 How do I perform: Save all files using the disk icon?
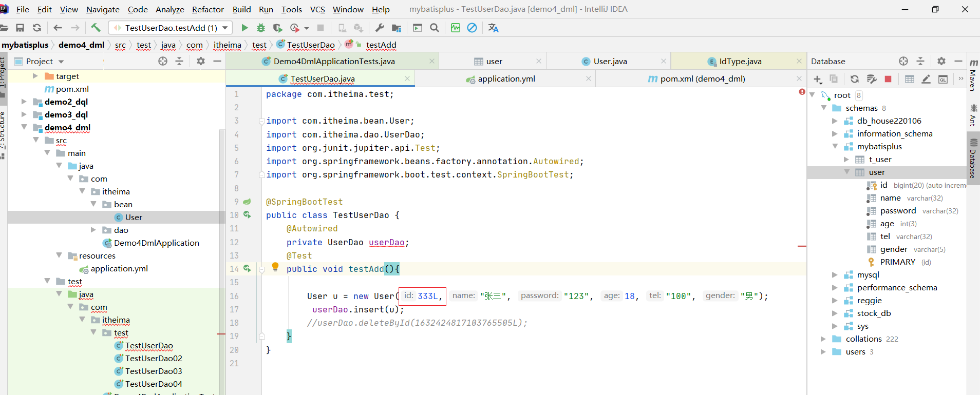[20, 28]
